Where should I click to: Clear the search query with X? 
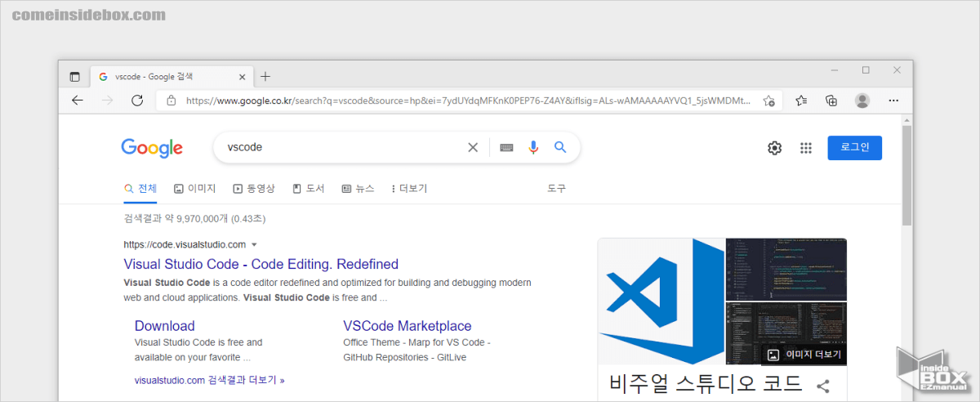tap(473, 148)
